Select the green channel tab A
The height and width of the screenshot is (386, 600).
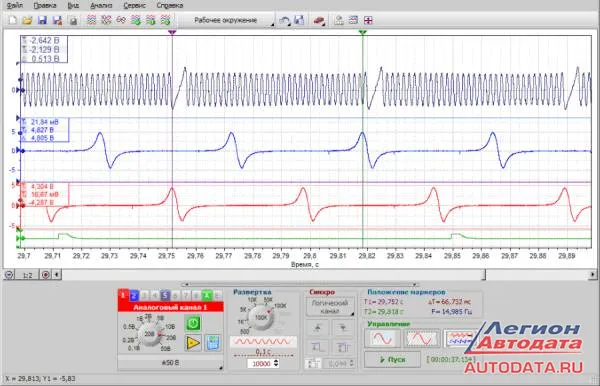(x=207, y=296)
